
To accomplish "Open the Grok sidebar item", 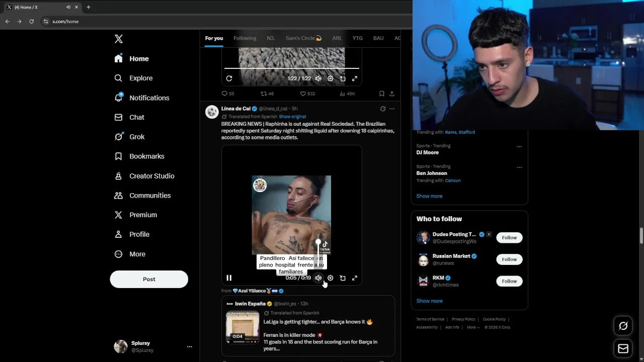I will (129, 137).
